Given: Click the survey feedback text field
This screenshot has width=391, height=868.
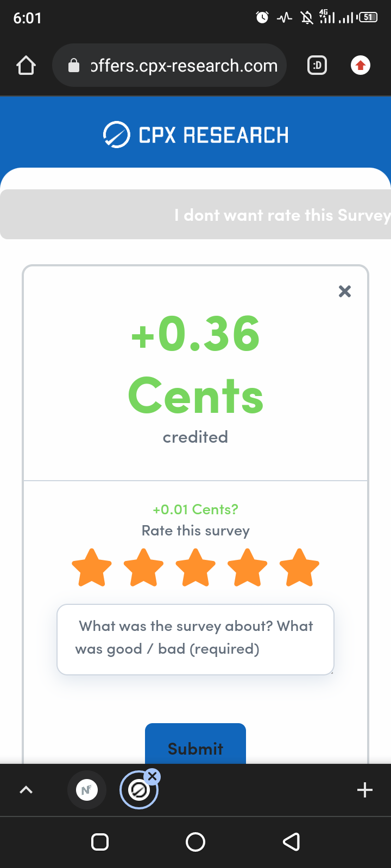Looking at the screenshot, I should pyautogui.click(x=195, y=640).
